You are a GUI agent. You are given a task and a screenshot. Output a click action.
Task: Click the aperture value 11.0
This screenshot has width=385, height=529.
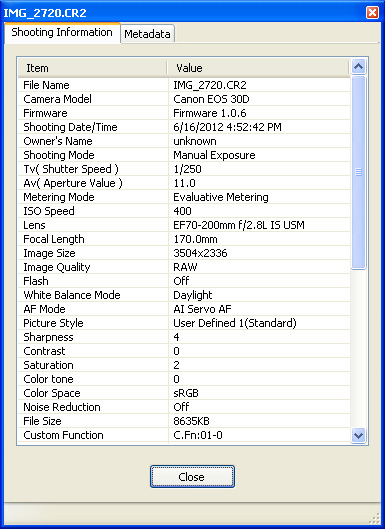point(185,183)
